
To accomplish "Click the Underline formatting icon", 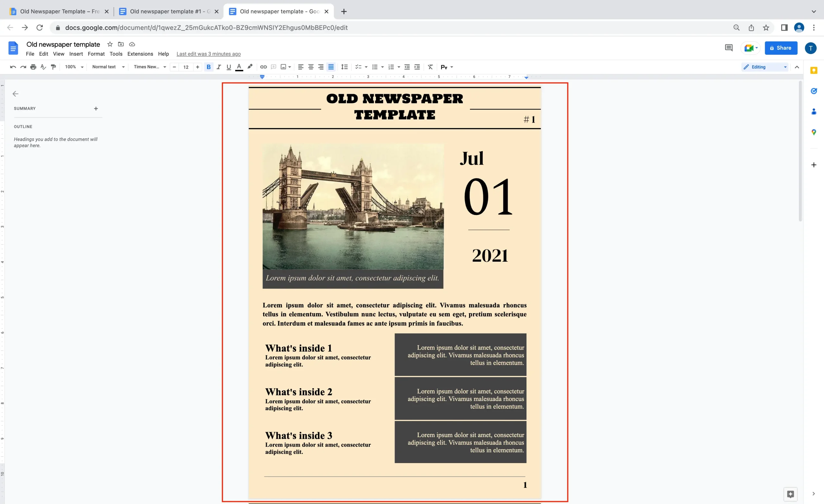I will coord(228,67).
